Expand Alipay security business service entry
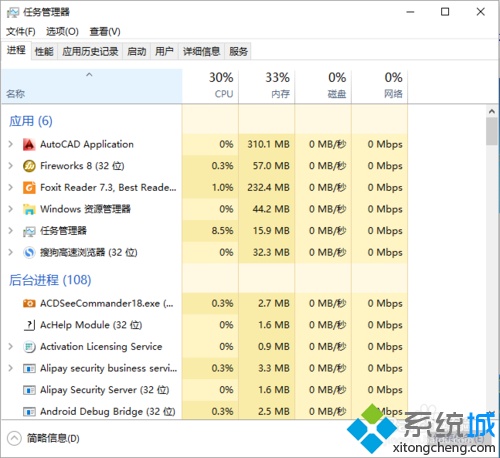The height and width of the screenshot is (458, 500). point(11,368)
